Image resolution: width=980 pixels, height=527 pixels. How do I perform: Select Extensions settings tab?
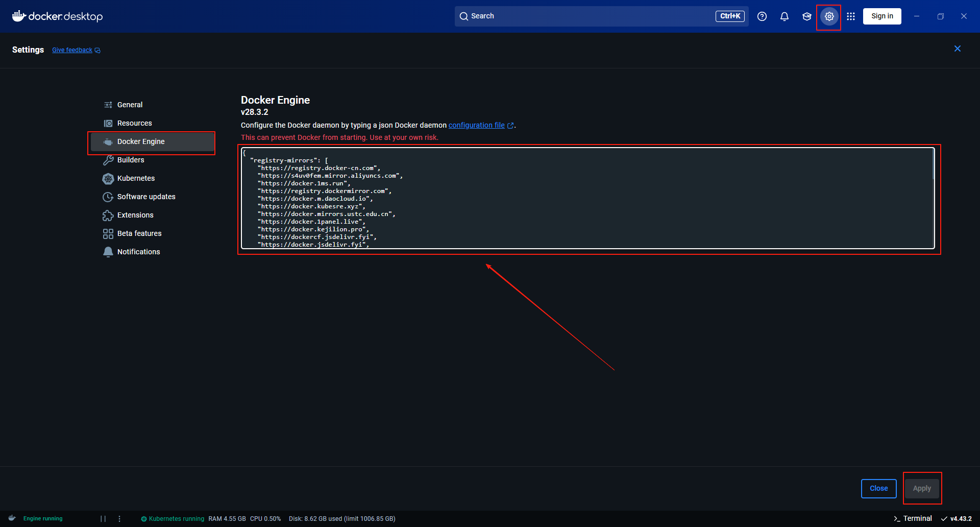click(x=152, y=215)
